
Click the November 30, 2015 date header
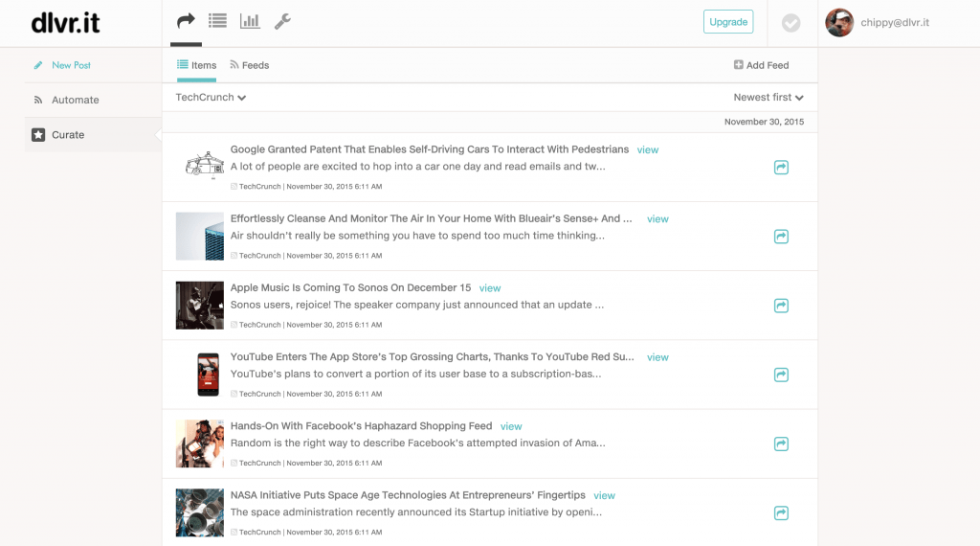pos(764,122)
